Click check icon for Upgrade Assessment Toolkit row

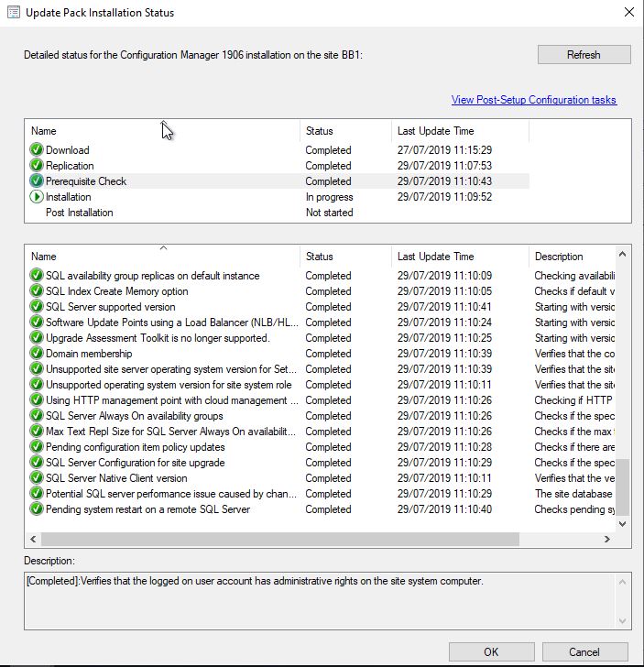37,338
